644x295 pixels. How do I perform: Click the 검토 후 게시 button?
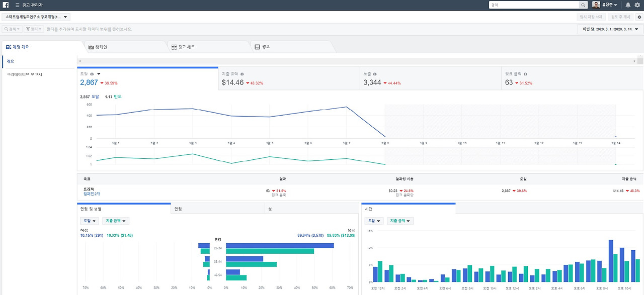pos(620,17)
